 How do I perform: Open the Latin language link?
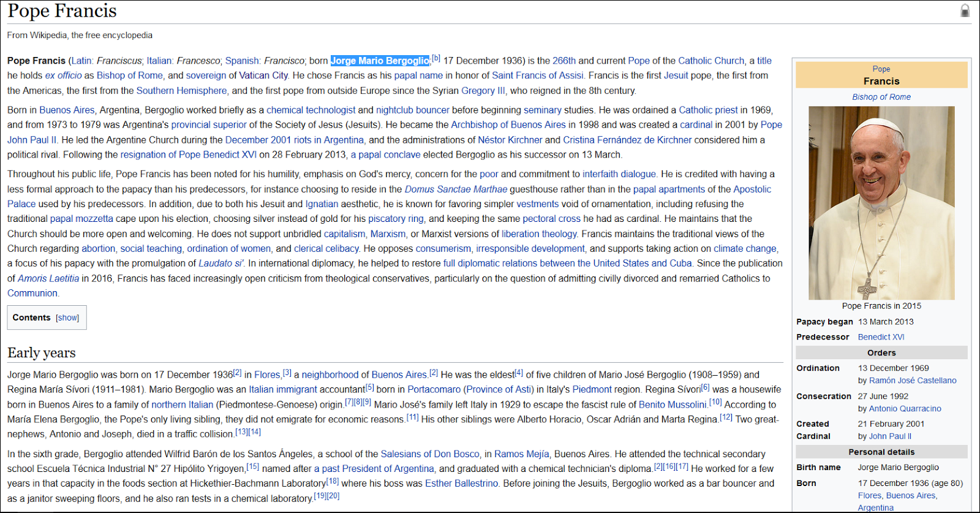pyautogui.click(x=81, y=61)
